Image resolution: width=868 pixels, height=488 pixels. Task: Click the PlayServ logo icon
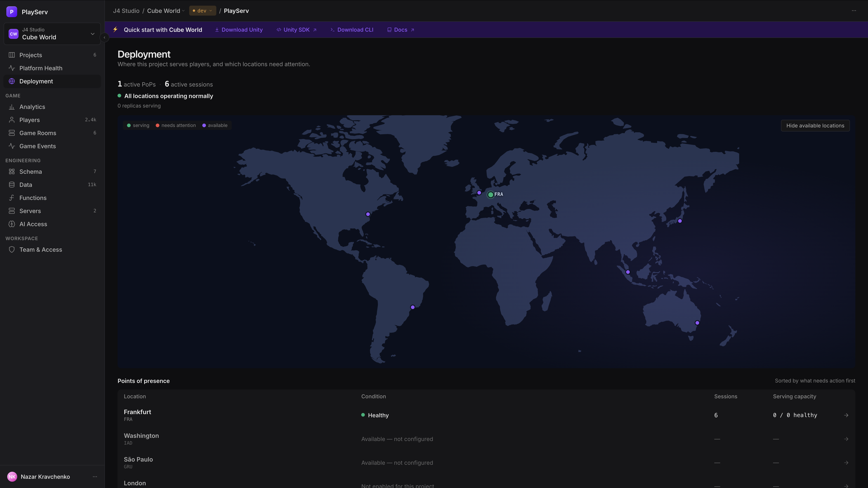pyautogui.click(x=12, y=12)
